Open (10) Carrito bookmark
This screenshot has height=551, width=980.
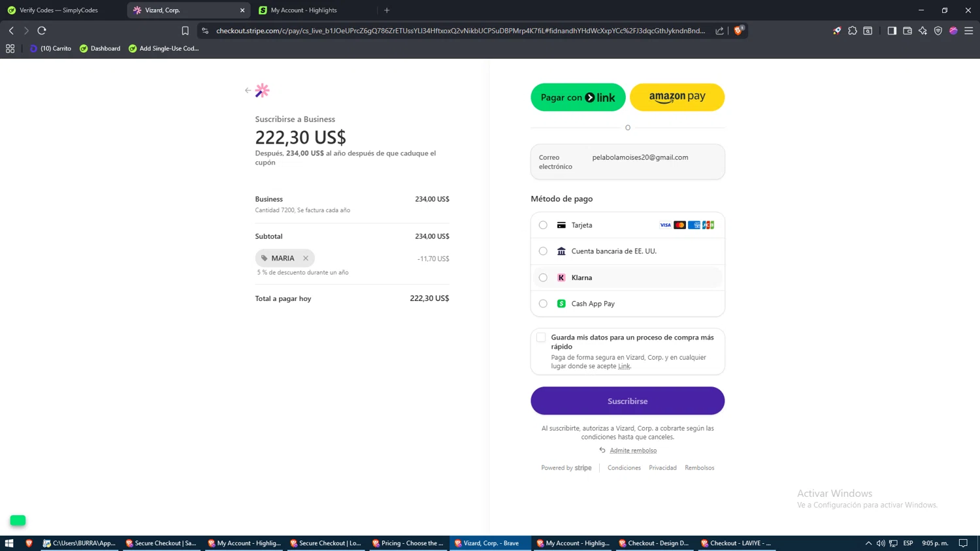pos(50,48)
